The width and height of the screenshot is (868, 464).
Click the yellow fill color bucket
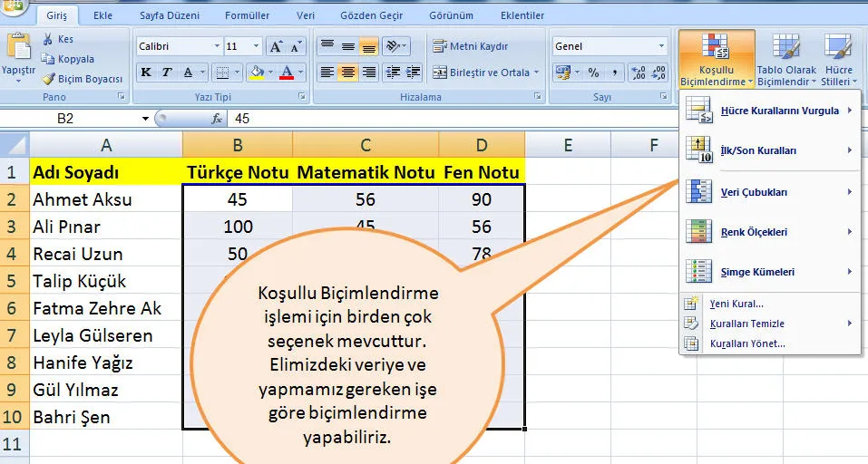(x=256, y=72)
